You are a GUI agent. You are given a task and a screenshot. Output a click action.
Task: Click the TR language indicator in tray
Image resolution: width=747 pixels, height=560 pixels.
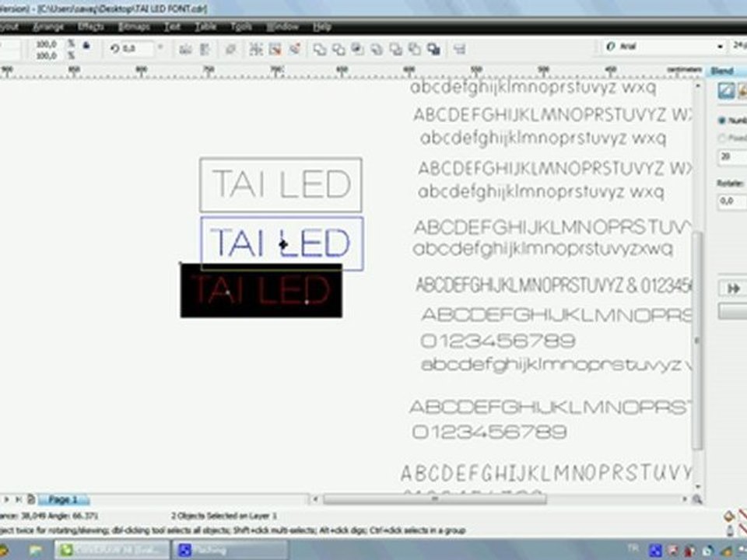coord(633,548)
